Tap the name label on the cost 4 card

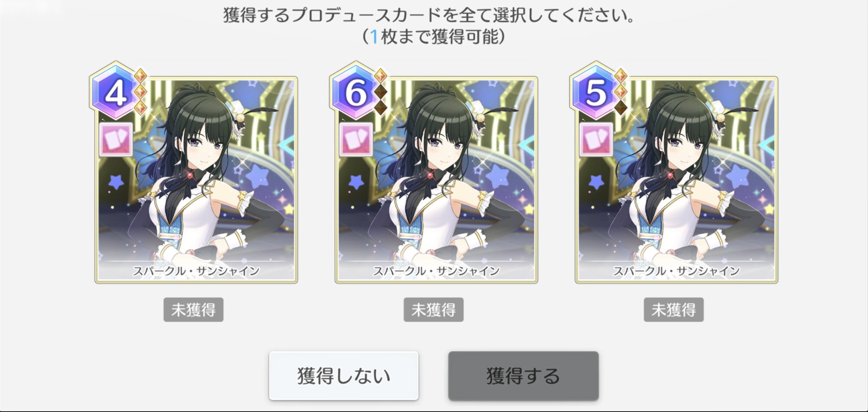click(196, 271)
